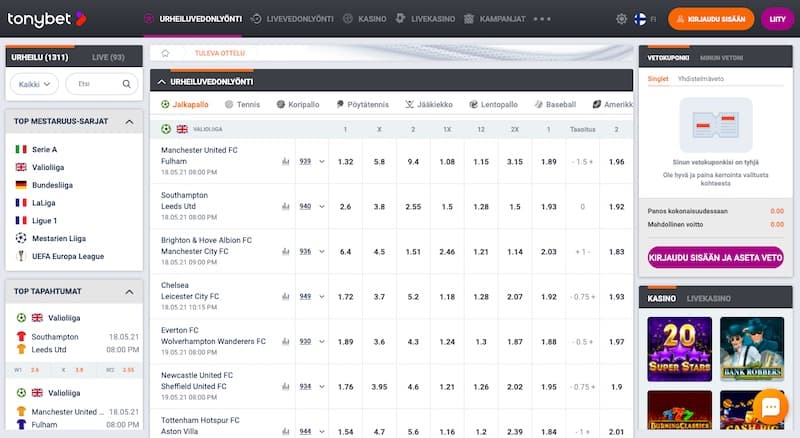Select odds 4.3 for Wolverhampton win
Screen dimensions: 800x438
413,341
